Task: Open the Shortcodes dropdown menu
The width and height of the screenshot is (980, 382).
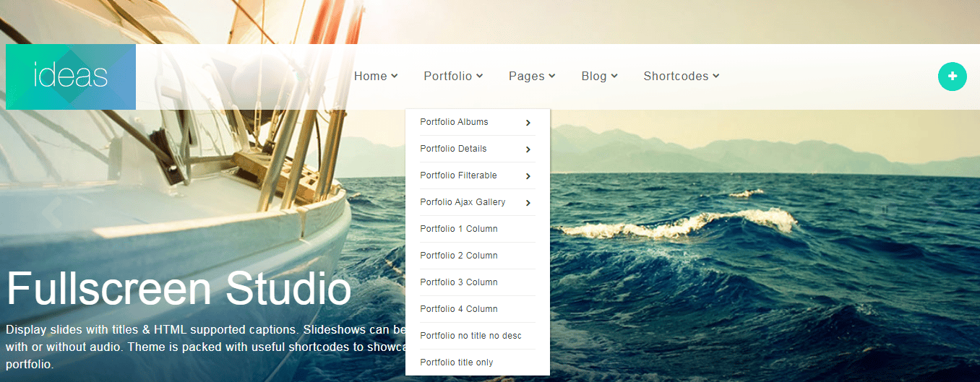Action: (x=681, y=77)
